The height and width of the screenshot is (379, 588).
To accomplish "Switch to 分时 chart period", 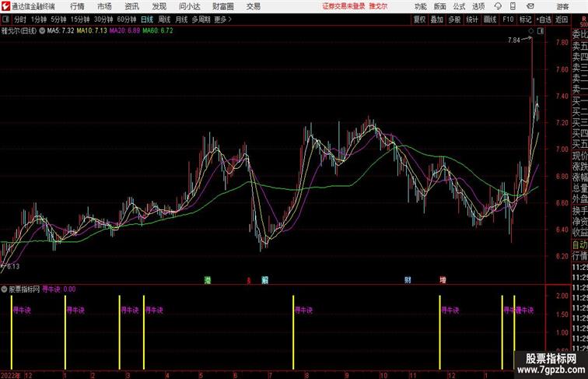I will 20,19.
